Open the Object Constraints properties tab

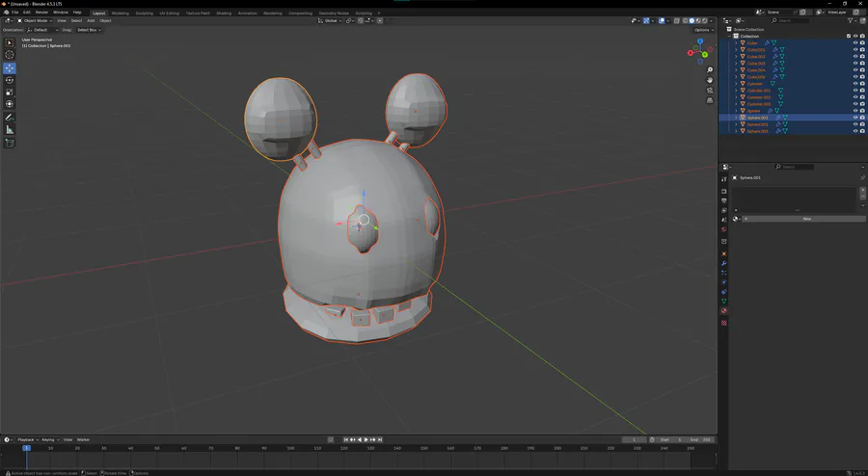pyautogui.click(x=724, y=291)
